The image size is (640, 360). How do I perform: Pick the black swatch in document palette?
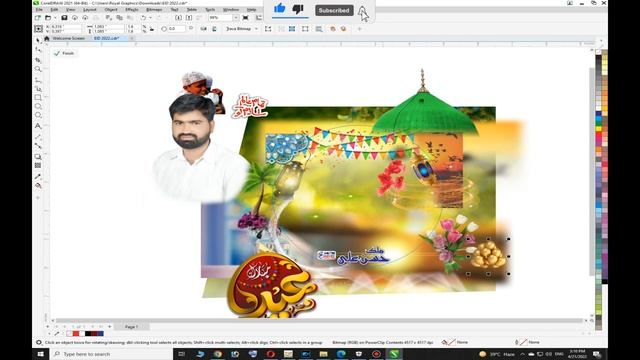pos(88,334)
